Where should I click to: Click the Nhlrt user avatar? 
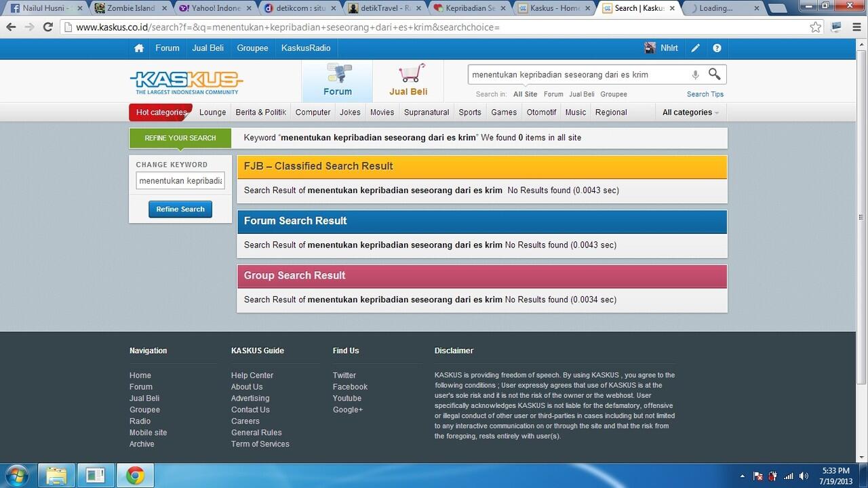click(x=650, y=48)
